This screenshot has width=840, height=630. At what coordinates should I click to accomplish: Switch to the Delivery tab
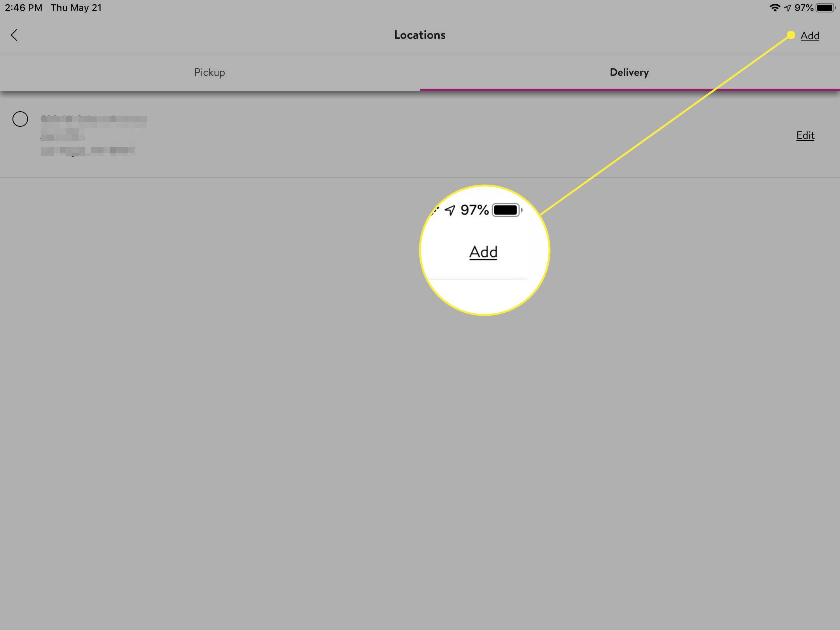pyautogui.click(x=628, y=72)
